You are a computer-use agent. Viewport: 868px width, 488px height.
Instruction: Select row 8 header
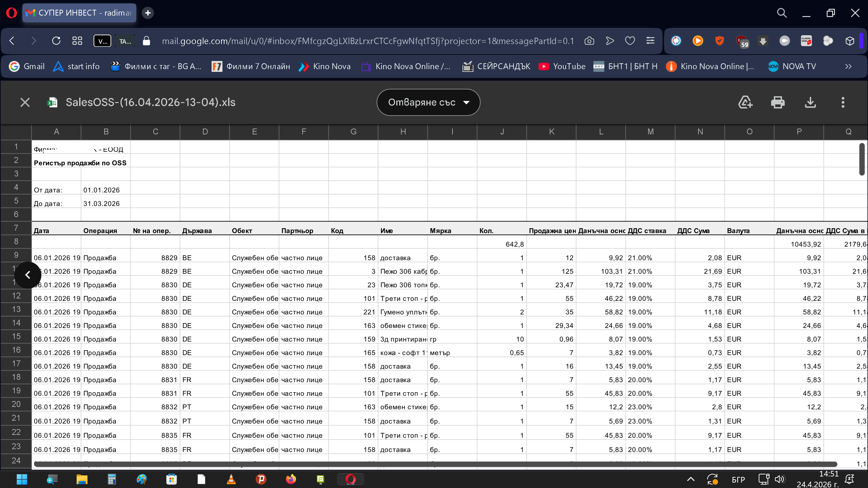point(16,242)
